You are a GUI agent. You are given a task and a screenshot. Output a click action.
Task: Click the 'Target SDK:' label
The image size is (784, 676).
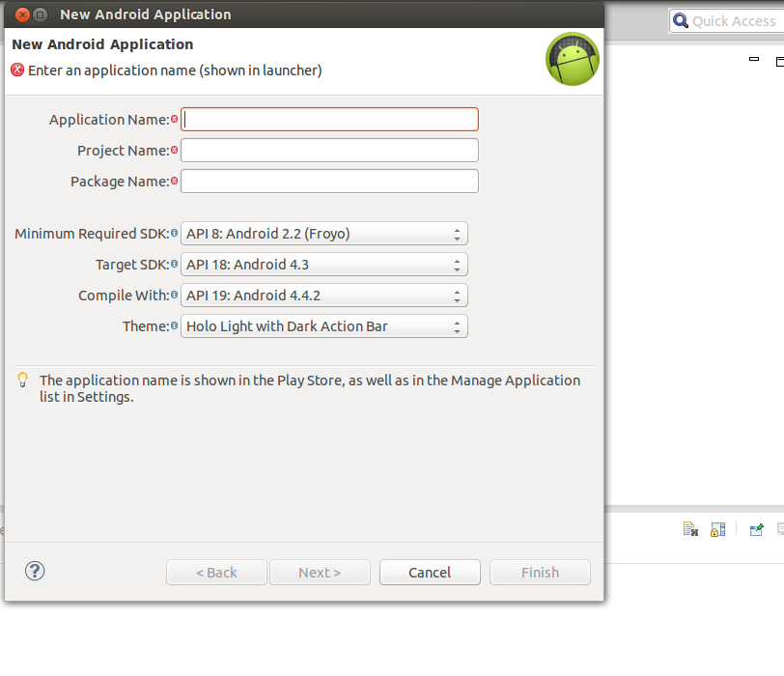(x=132, y=265)
